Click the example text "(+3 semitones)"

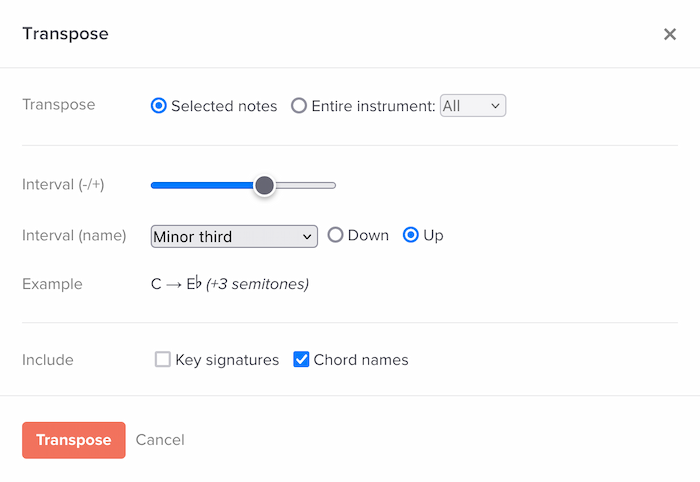(257, 284)
